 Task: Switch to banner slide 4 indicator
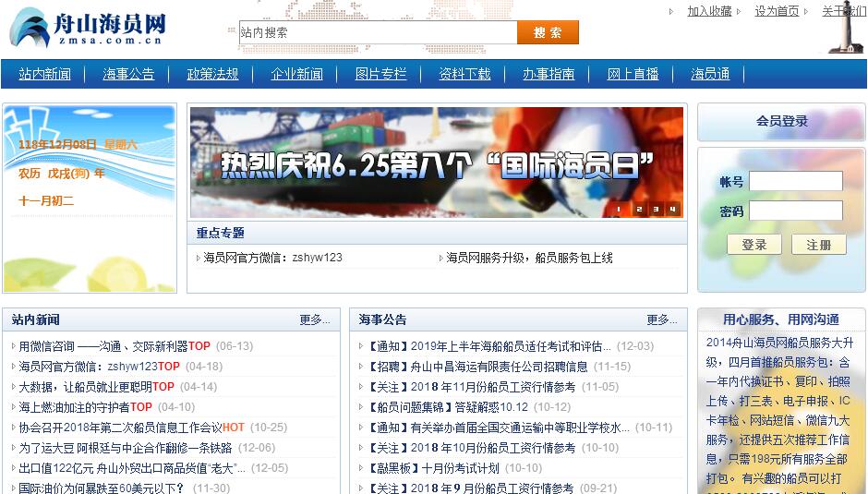pos(673,210)
